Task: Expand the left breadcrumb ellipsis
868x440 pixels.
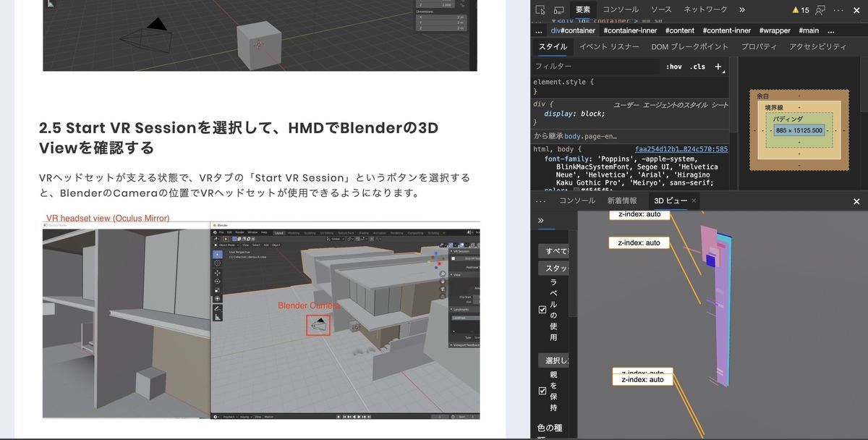Action: click(x=538, y=30)
